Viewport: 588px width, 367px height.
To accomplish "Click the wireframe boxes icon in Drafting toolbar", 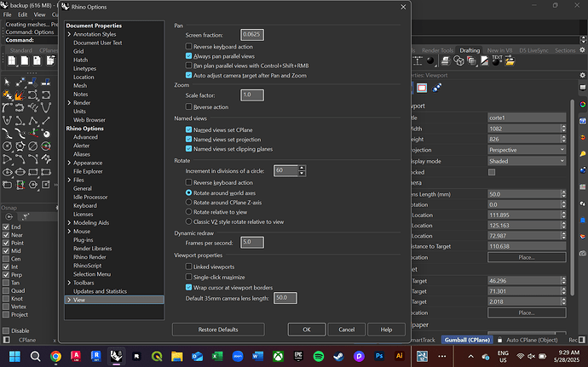I will (x=458, y=60).
